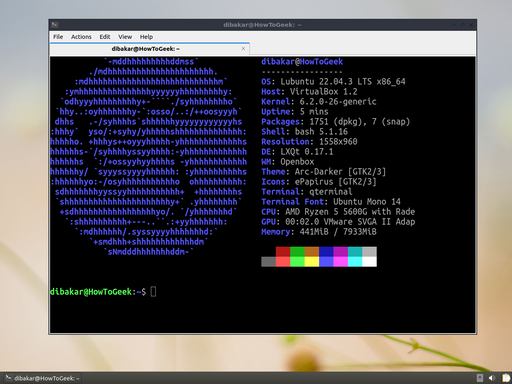Click the dibakar@HowToGeek header in neofetch output
This screenshot has height=384, width=512.
(302, 62)
